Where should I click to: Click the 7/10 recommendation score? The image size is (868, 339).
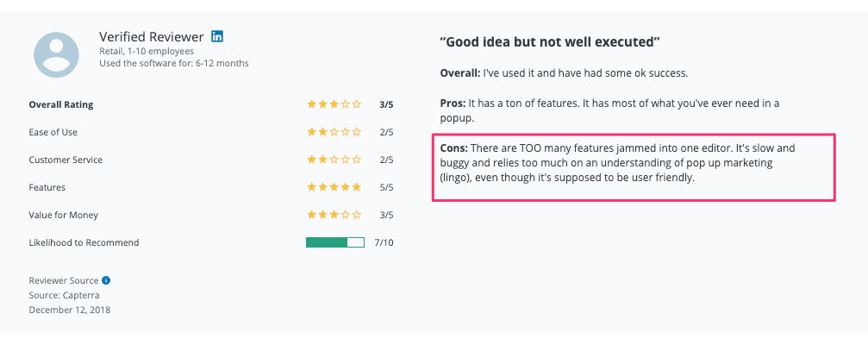click(x=384, y=242)
